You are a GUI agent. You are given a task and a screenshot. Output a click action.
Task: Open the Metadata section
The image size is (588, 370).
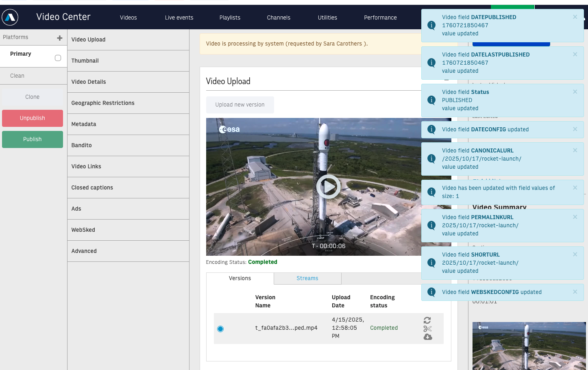pos(128,124)
